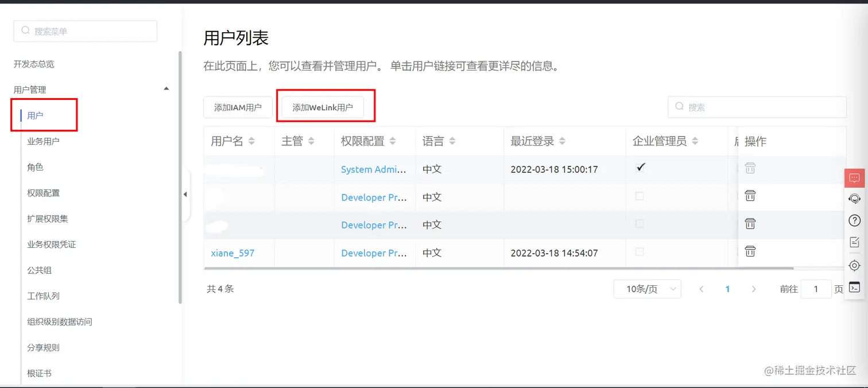Toggle 企业管理员 checkbox for xiane_597
Viewport: 868px width, 388px height.
640,252
